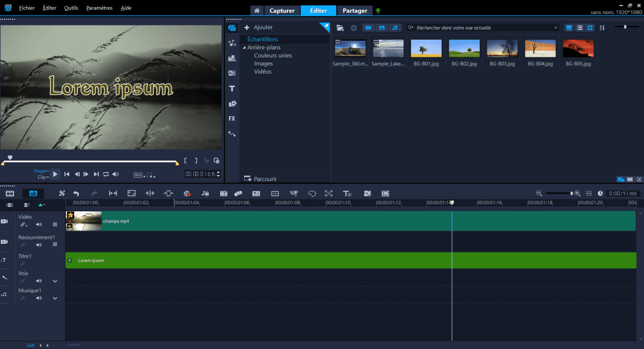Open the Title (T) library icon
644x349 pixels.
coord(232,89)
